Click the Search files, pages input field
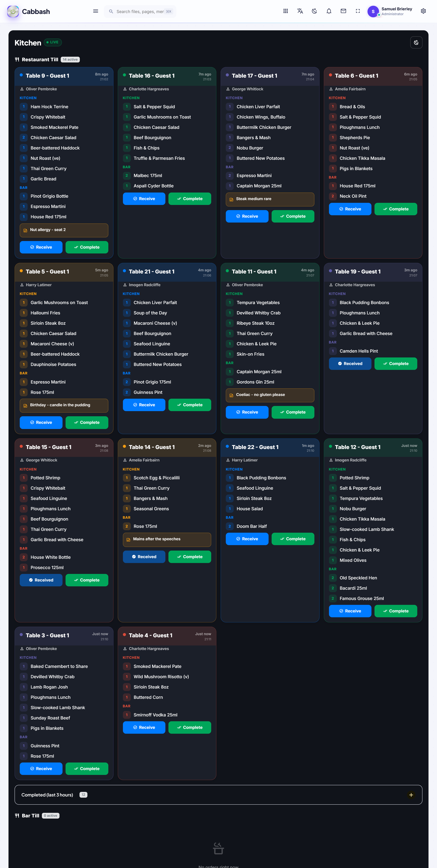This screenshot has width=437, height=868. [x=140, y=12]
